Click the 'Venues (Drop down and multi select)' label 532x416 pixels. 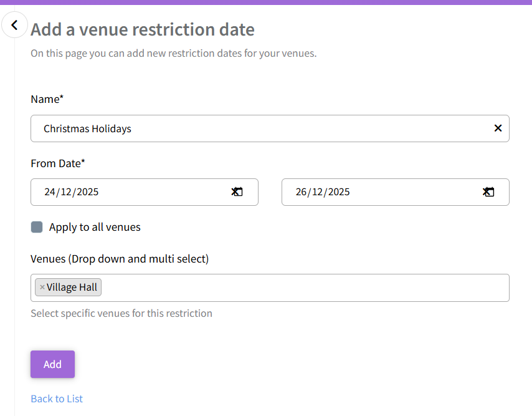pyautogui.click(x=120, y=258)
